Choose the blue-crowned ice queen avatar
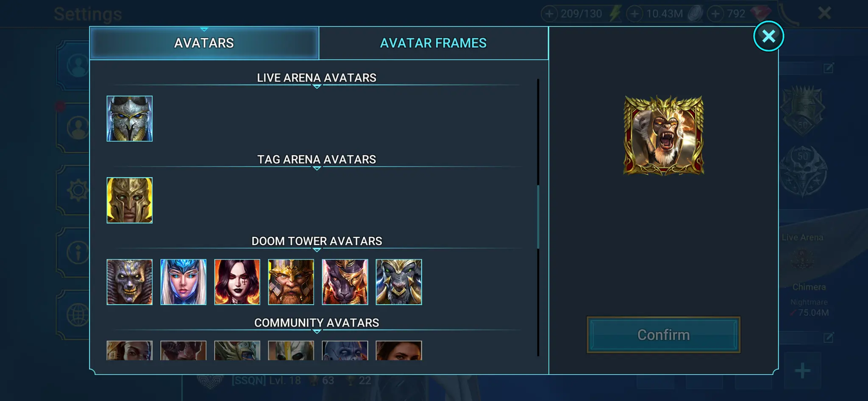Image resolution: width=868 pixels, height=401 pixels. point(183,282)
